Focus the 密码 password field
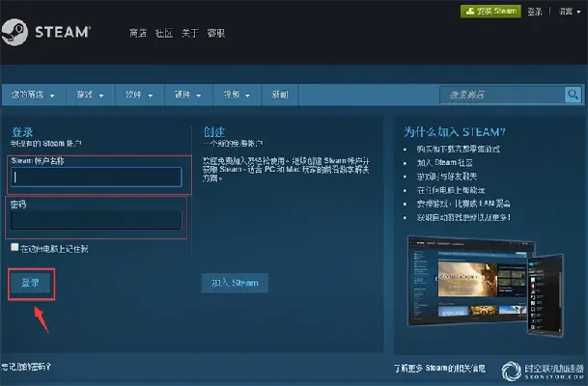 97,220
